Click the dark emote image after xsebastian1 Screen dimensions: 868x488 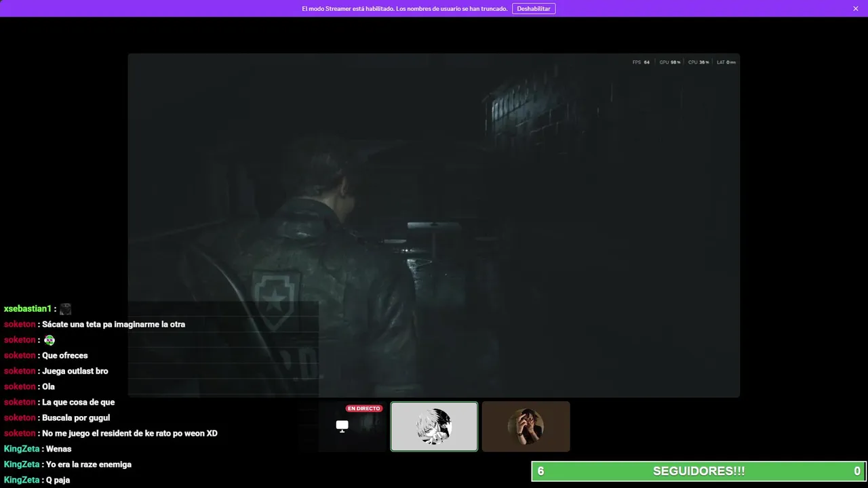tap(65, 309)
